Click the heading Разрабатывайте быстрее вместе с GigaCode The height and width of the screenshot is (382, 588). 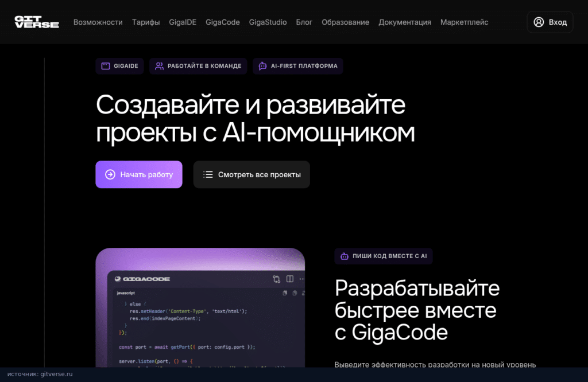417,310
